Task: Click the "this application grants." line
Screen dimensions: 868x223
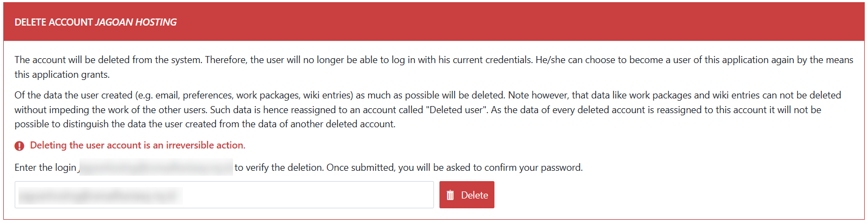Action: (x=62, y=75)
